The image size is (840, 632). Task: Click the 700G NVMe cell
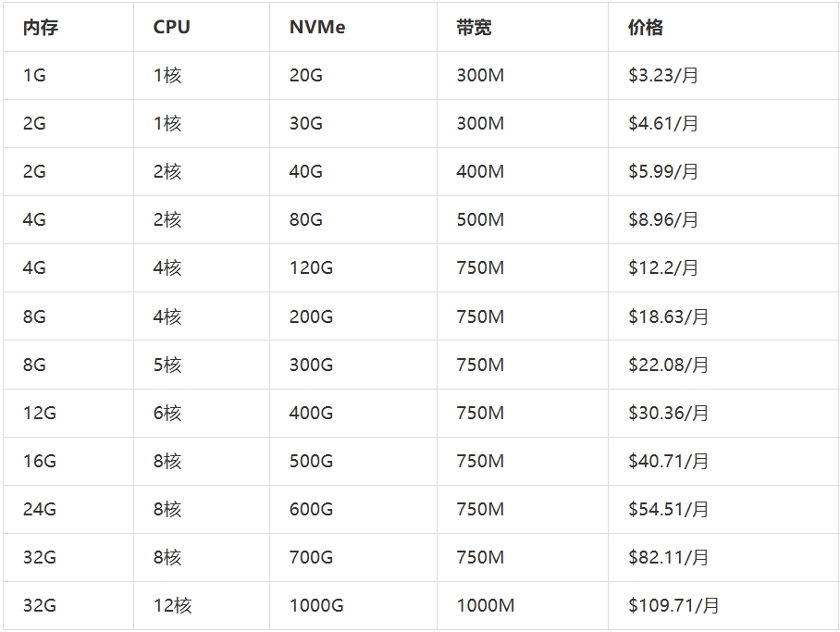pyautogui.click(x=311, y=557)
